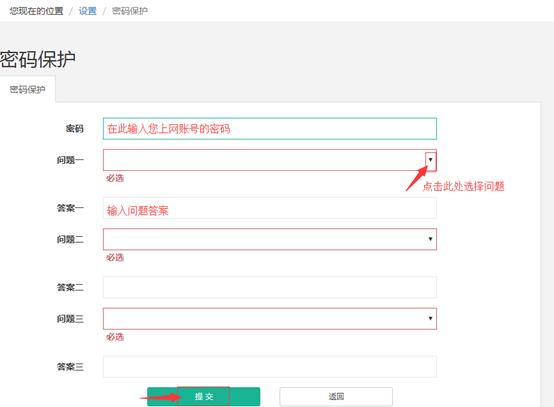Click the 问题三 label
The height and width of the screenshot is (407, 554).
point(70,319)
